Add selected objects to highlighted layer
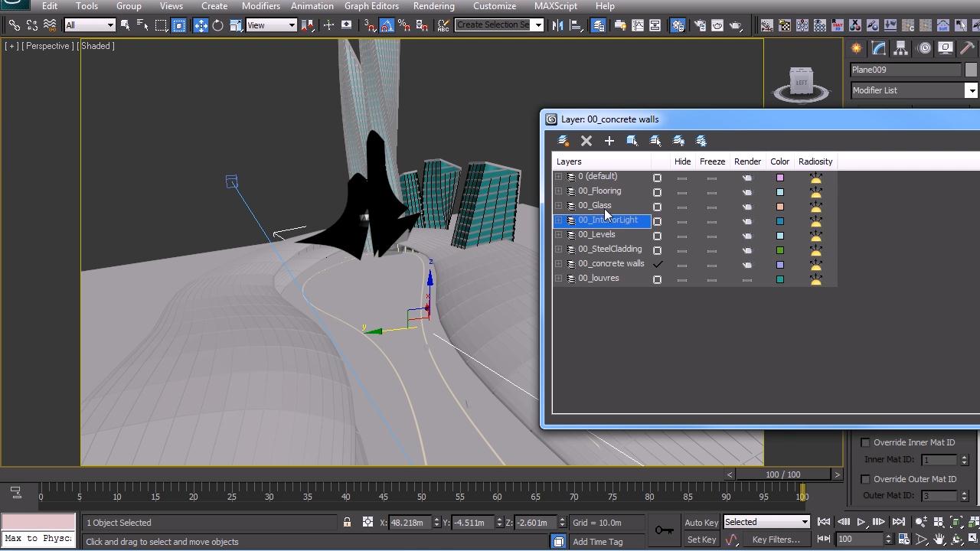 (x=609, y=141)
